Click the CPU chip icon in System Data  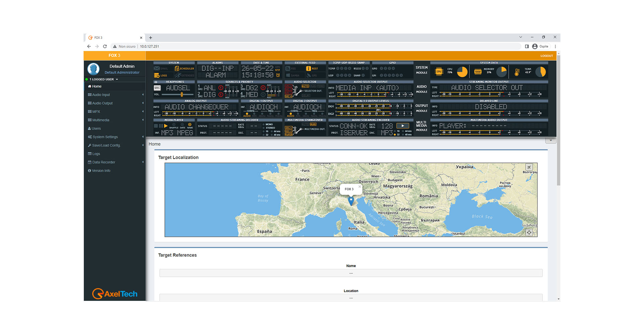pyautogui.click(x=439, y=71)
